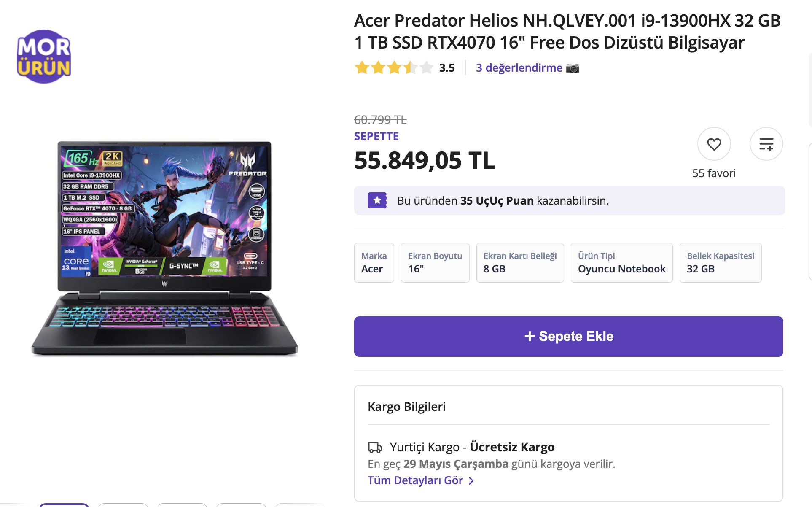This screenshot has width=812, height=507.
Task: Select the Bellek Kapasitesi 32 GB chip
Action: coord(720,262)
